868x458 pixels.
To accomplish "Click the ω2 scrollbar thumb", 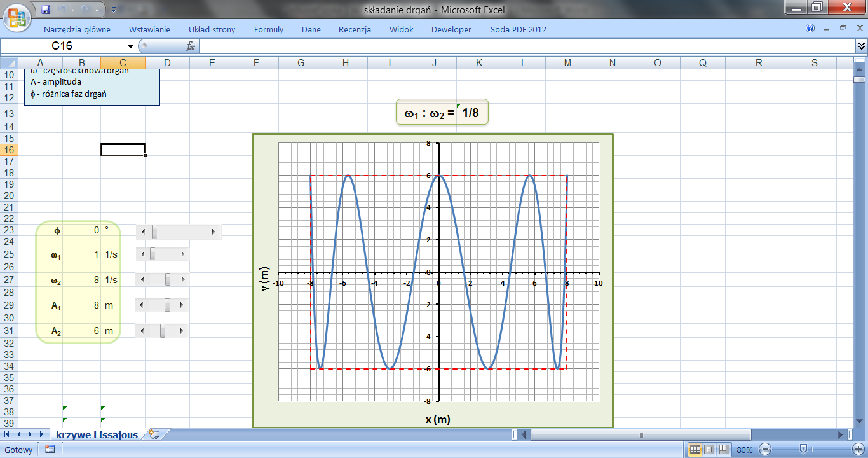I will tap(168, 279).
